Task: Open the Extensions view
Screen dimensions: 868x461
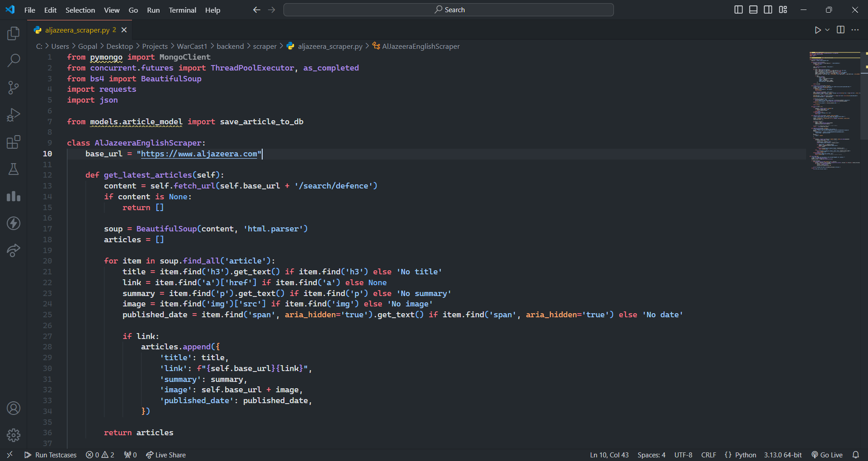Action: coord(14,142)
